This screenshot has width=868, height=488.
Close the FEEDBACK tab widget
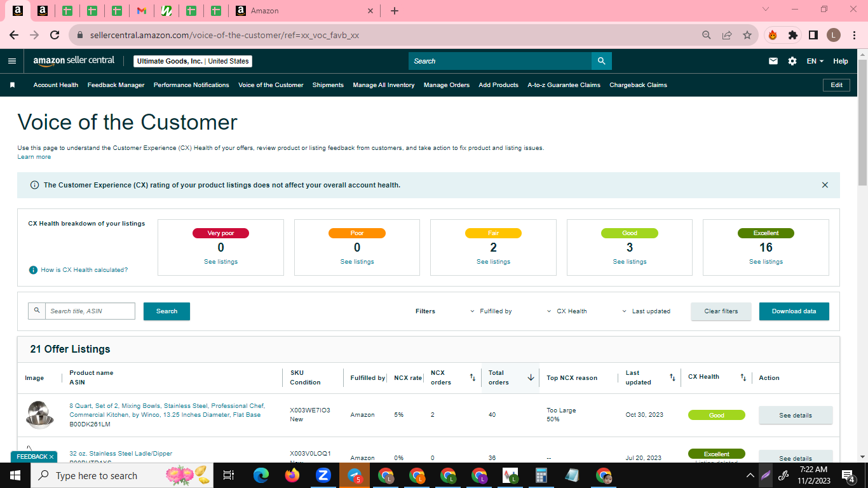click(x=51, y=457)
